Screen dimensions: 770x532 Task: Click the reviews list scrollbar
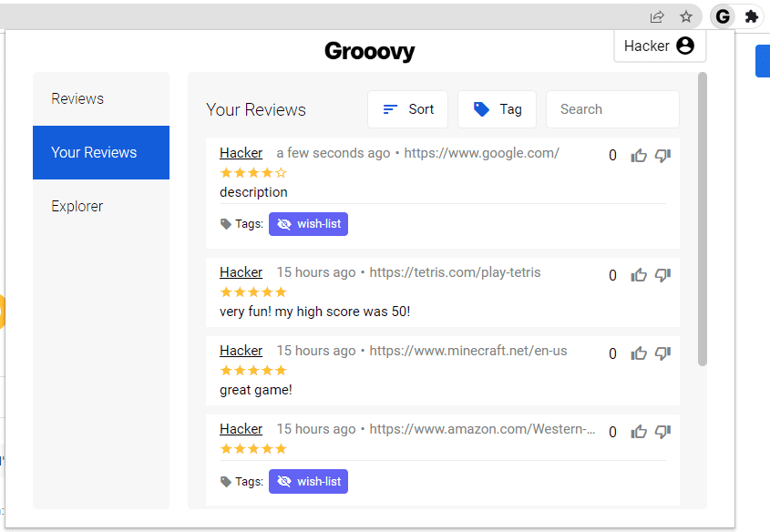(x=703, y=219)
